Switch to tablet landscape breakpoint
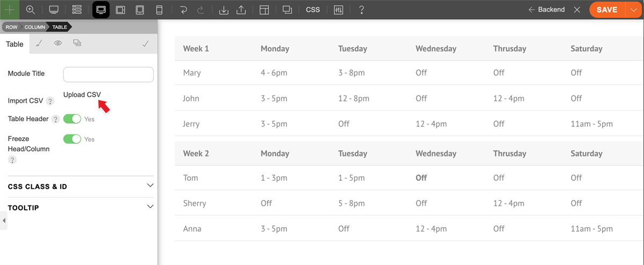 click(121, 10)
